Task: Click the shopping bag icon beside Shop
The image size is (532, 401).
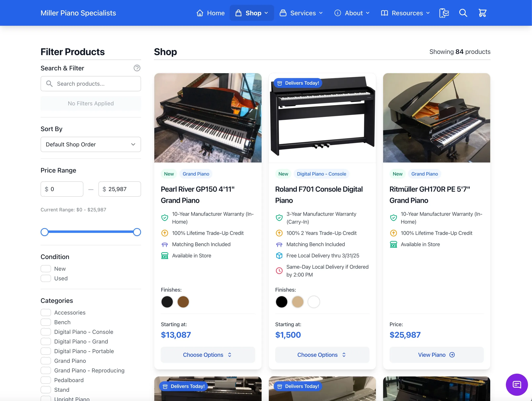Action: coord(238,13)
